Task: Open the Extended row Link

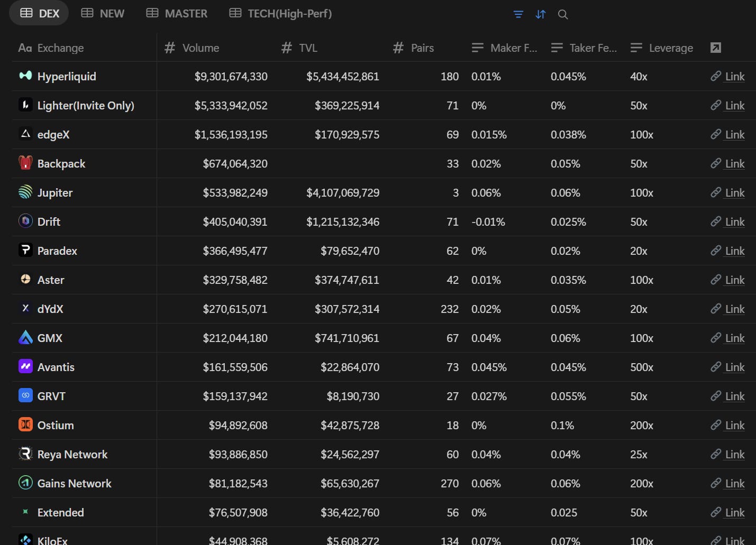Action: coord(735,512)
